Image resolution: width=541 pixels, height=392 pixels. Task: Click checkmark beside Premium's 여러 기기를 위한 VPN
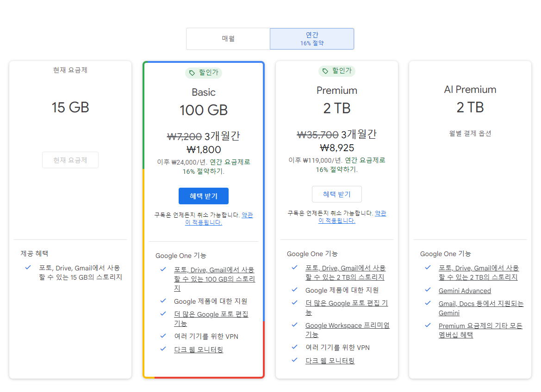coord(295,347)
